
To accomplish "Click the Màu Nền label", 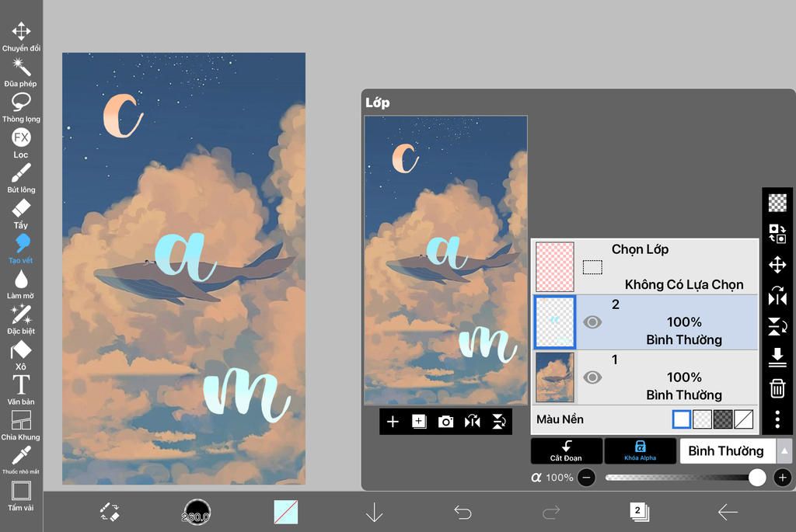I will [x=560, y=419].
